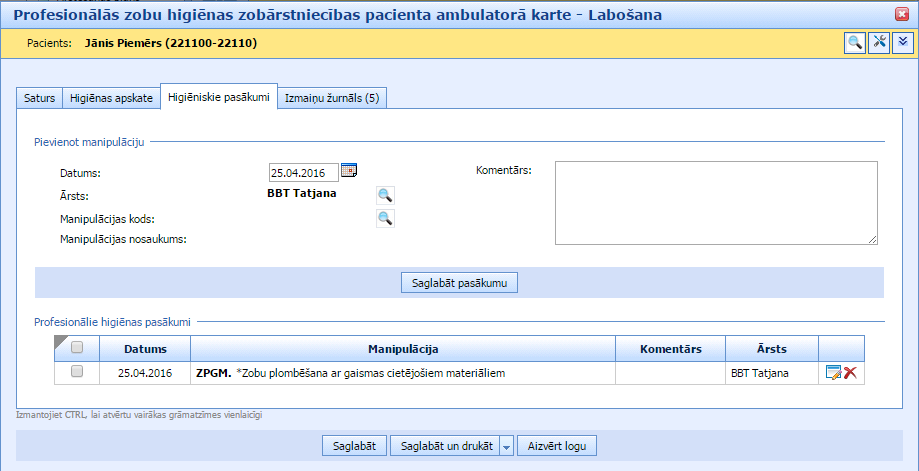
Task: Open the Izmaiņu žurnāls (5) tab
Action: [x=332, y=98]
